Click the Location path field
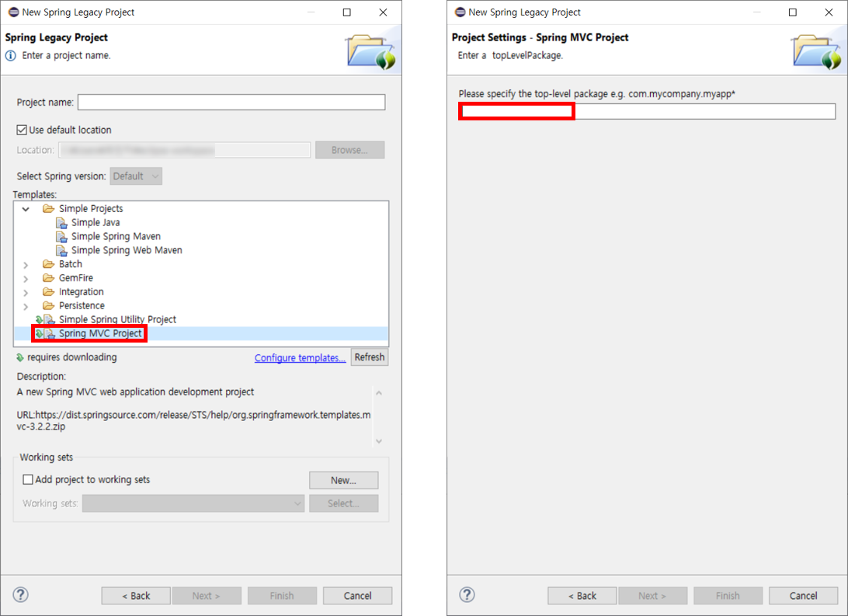 [184, 151]
